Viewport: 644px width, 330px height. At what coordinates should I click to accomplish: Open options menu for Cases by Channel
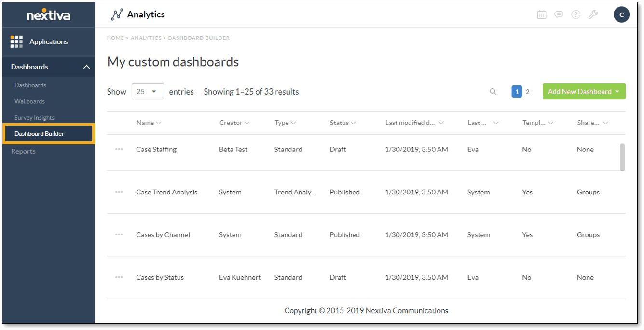[x=119, y=235]
